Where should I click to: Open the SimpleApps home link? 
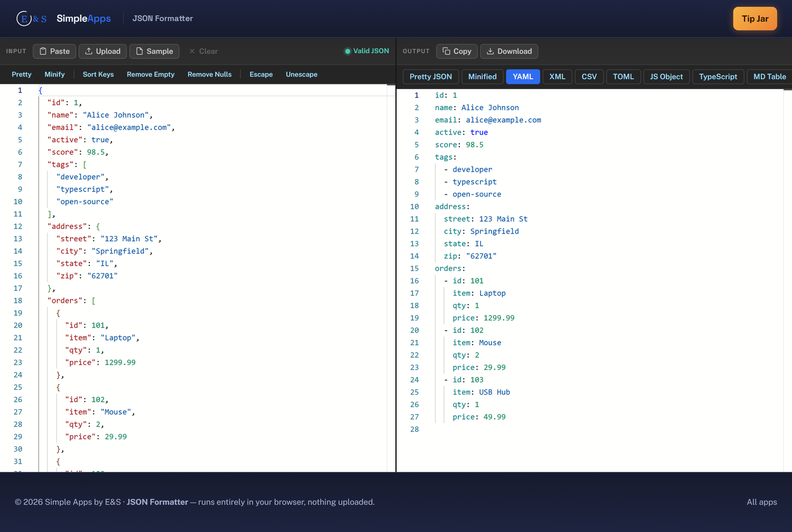click(84, 18)
